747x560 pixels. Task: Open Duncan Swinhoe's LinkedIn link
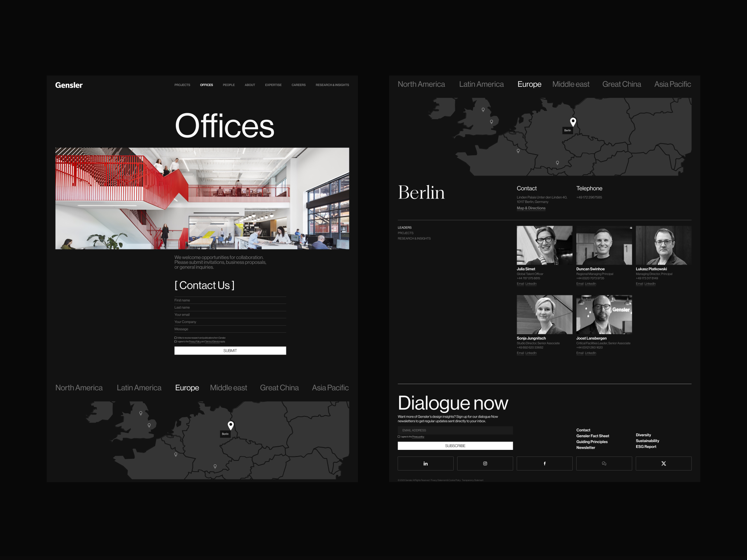coord(590,284)
